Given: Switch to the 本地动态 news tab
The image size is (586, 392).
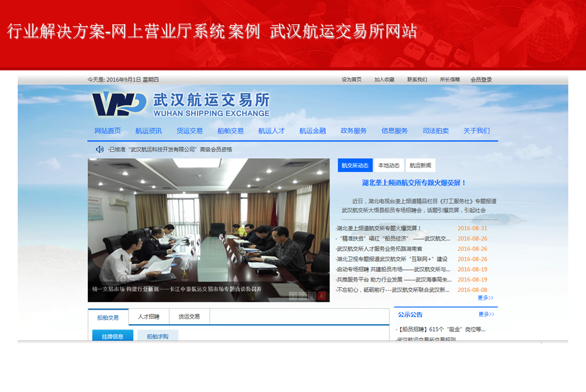Looking at the screenshot, I should pyautogui.click(x=388, y=165).
